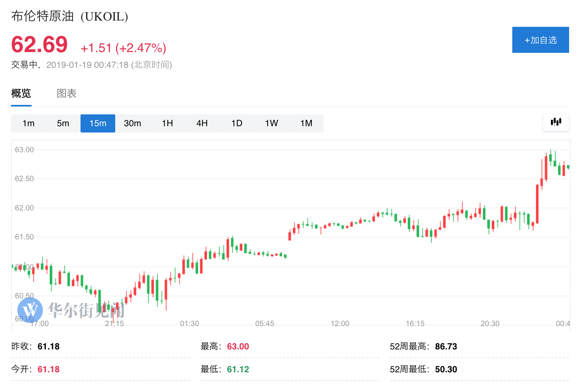Viewport: 577px width, 392px height.
Task: Choose the highlighted 15m interval
Action: (x=98, y=123)
